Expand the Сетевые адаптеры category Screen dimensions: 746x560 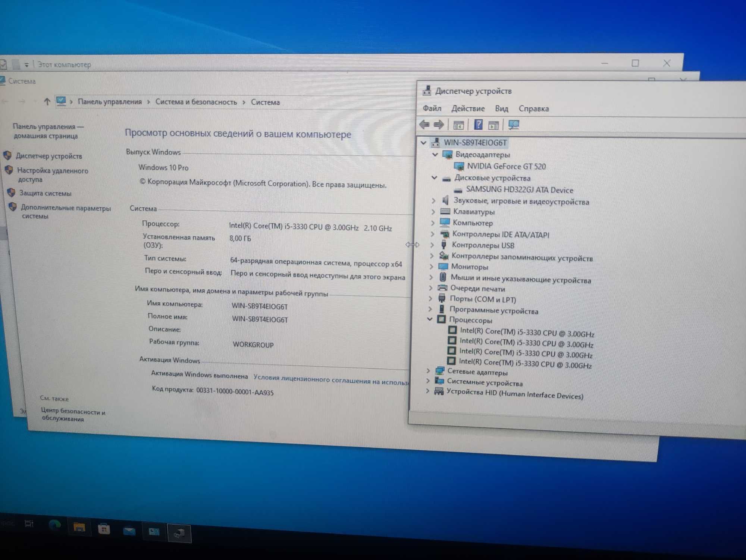pyautogui.click(x=428, y=371)
